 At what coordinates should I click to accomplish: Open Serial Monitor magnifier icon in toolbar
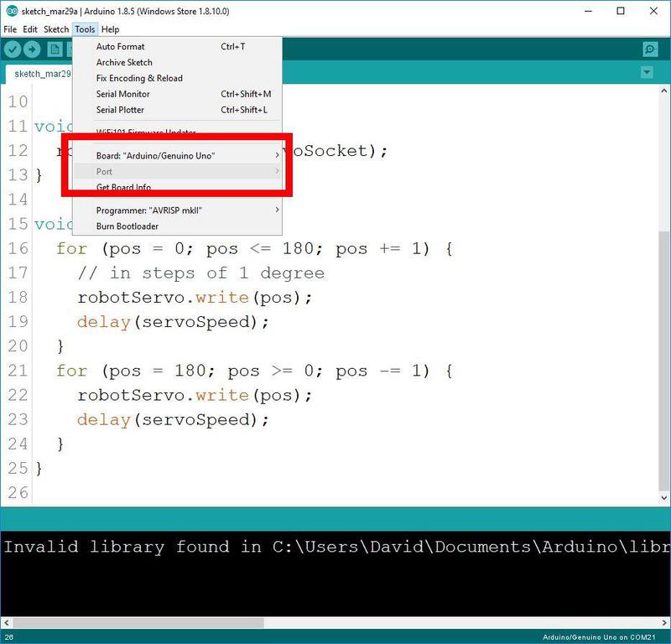coord(651,49)
